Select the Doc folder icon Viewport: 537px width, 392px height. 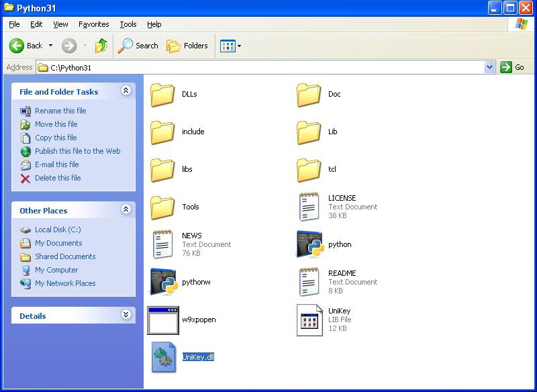309,95
